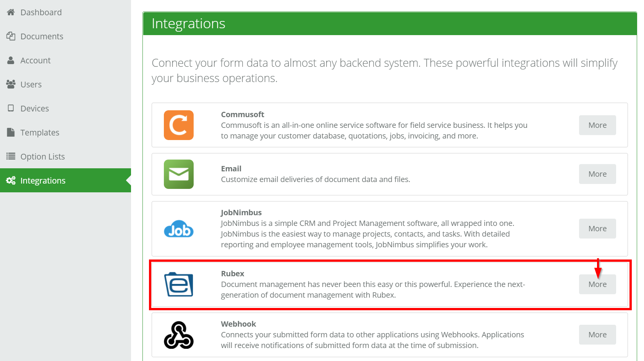Select the Integrations menu item
The height and width of the screenshot is (361, 644).
(65, 180)
